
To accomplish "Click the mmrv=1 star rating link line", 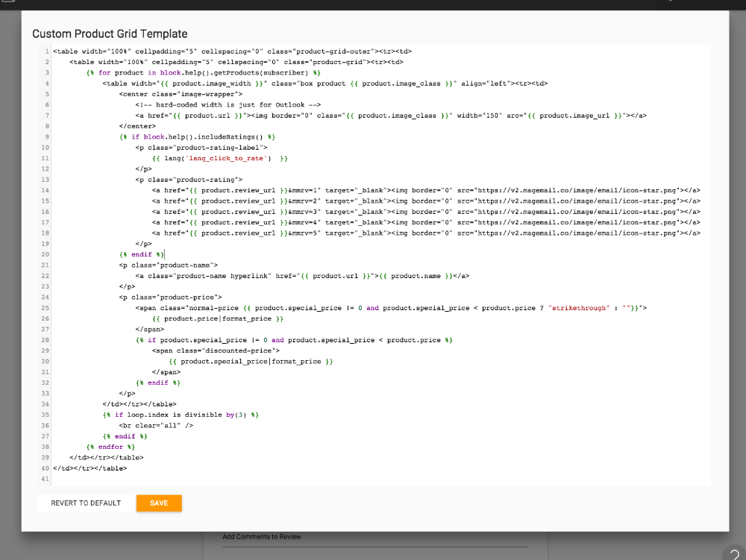I will pos(425,191).
